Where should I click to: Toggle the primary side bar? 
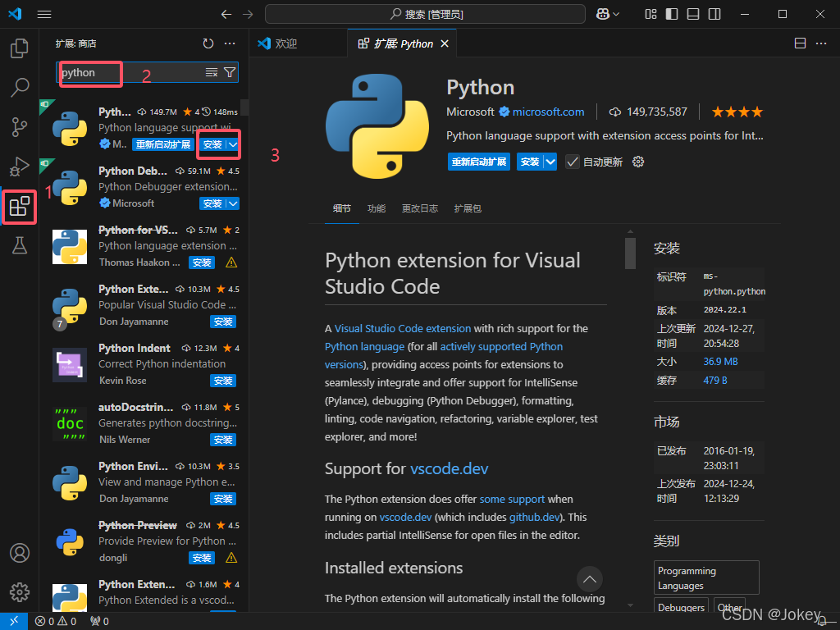[672, 15]
